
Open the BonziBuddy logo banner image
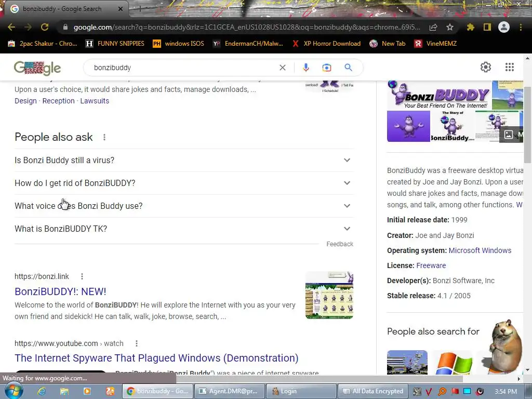[439, 95]
